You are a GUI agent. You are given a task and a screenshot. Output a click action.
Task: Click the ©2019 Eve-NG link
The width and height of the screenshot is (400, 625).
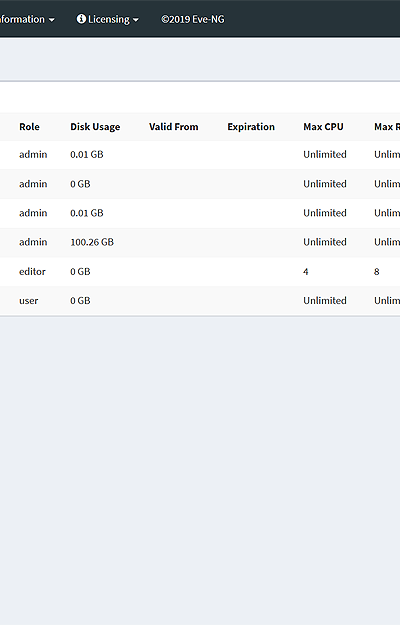(x=193, y=19)
